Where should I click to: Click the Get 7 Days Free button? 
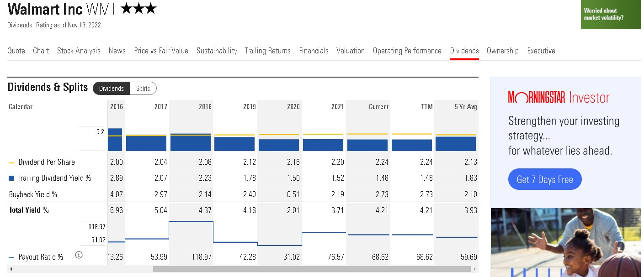tap(544, 179)
